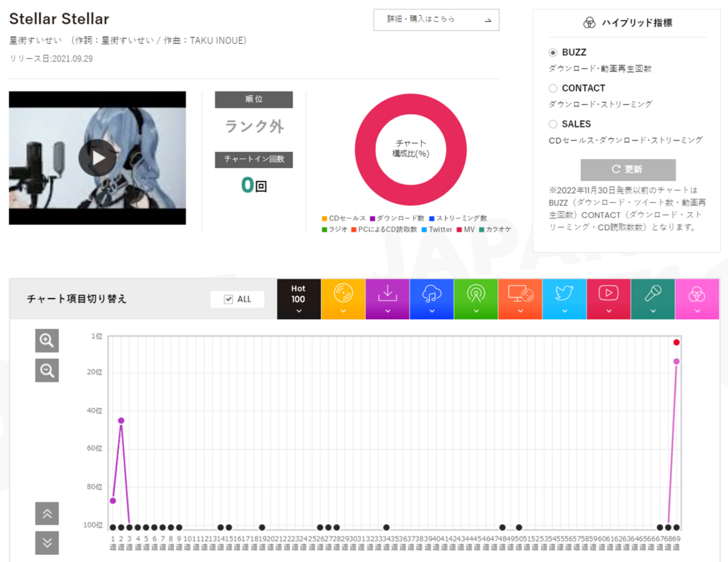Zoom in on the chart graph

coord(47,341)
